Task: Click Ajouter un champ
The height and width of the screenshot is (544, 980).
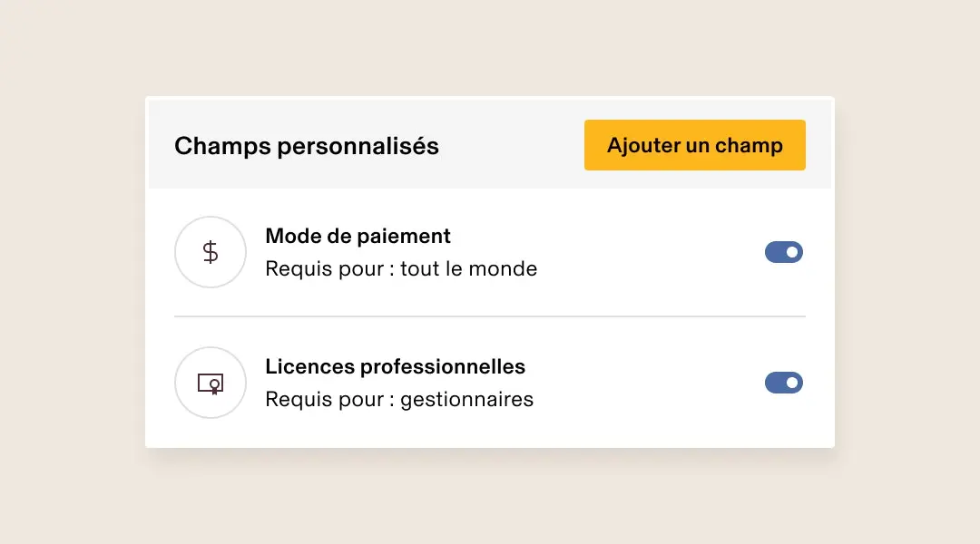Action: (x=694, y=145)
